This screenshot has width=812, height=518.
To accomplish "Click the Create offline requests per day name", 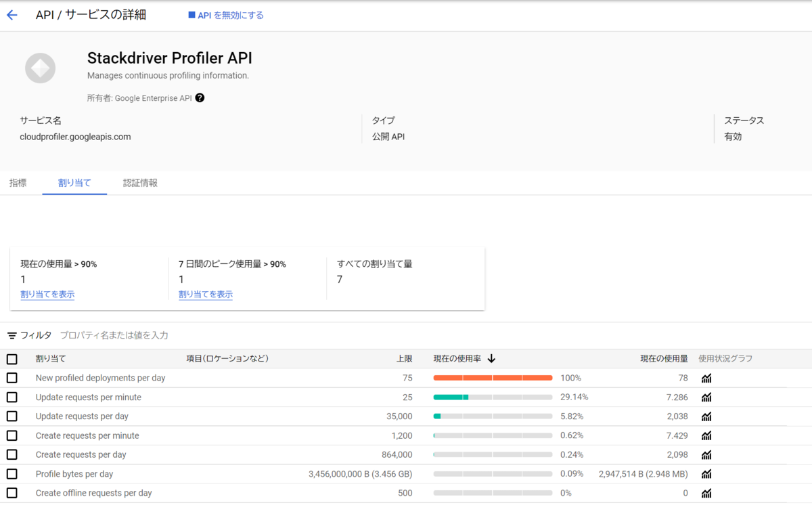I will 94,493.
